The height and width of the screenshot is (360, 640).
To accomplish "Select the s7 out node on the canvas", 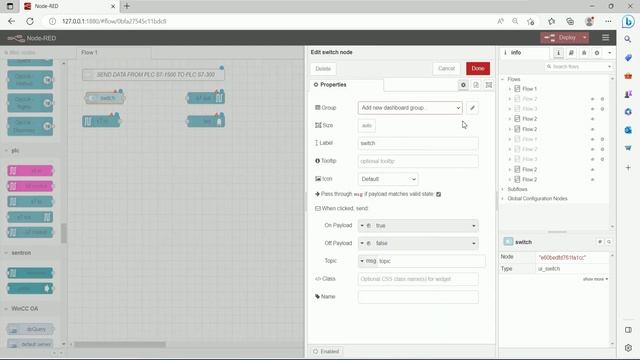I will coord(206,98).
